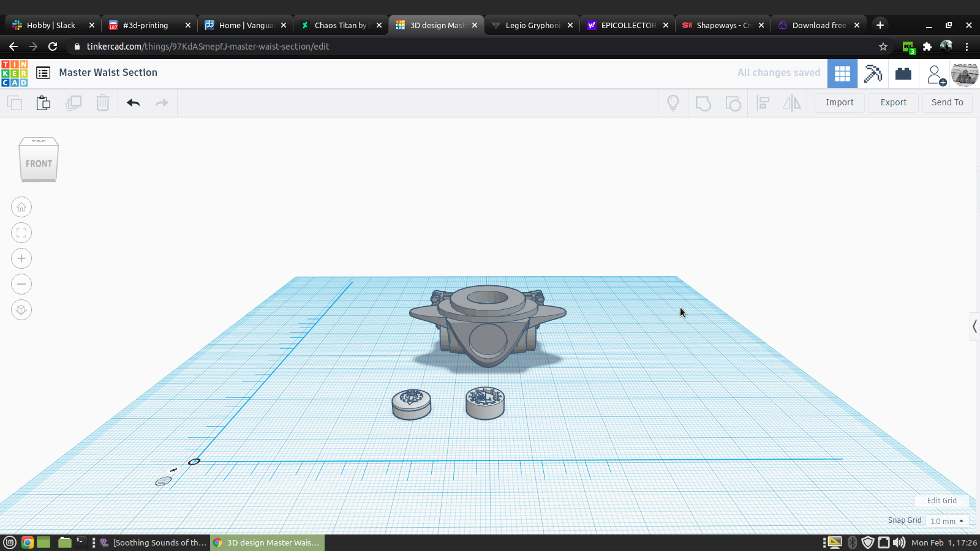The width and height of the screenshot is (980, 551).
Task: Click the Align objects tool
Action: click(x=763, y=103)
